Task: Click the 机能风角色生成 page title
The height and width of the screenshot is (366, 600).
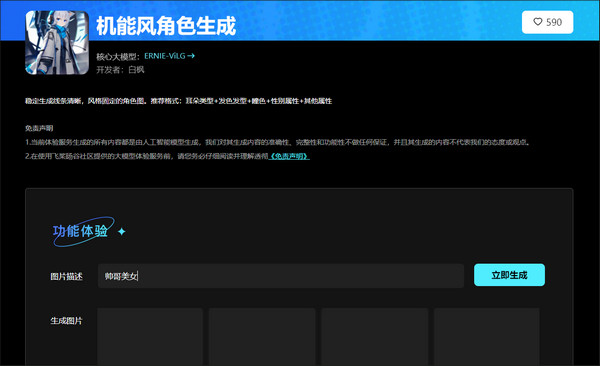Action: [166, 26]
